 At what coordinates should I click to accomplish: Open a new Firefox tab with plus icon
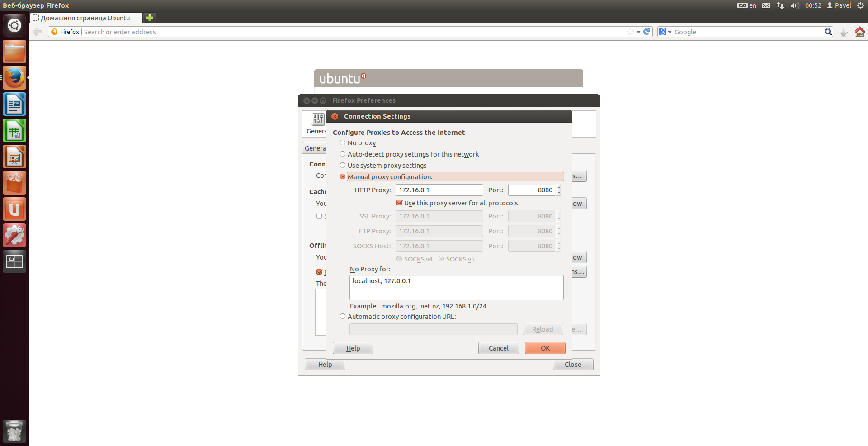(150, 18)
